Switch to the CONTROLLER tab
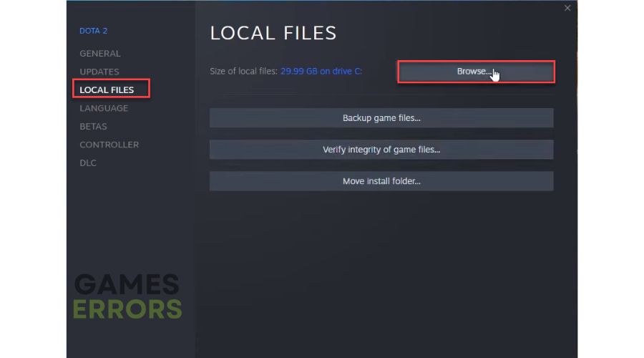The image size is (644, 358). [109, 145]
